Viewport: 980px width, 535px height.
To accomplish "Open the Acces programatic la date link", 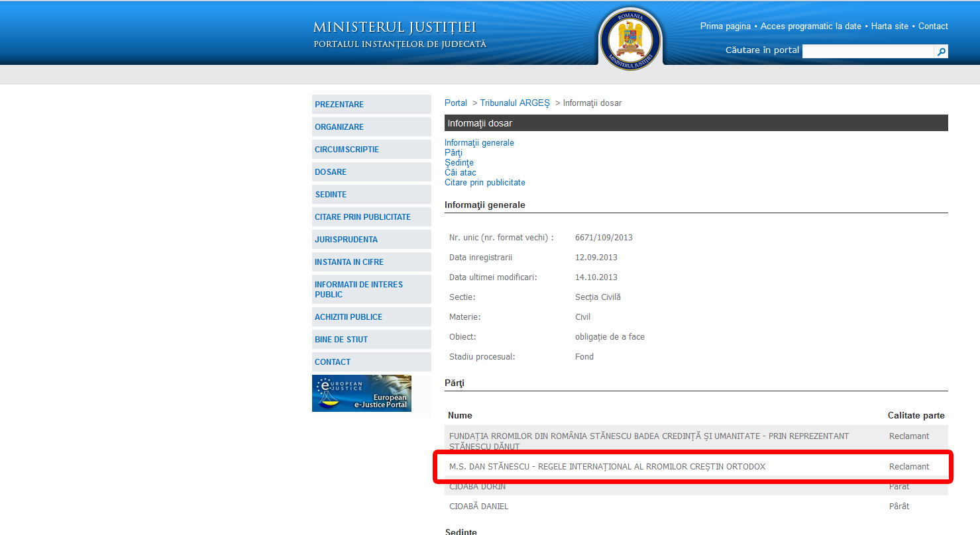I will pyautogui.click(x=810, y=26).
